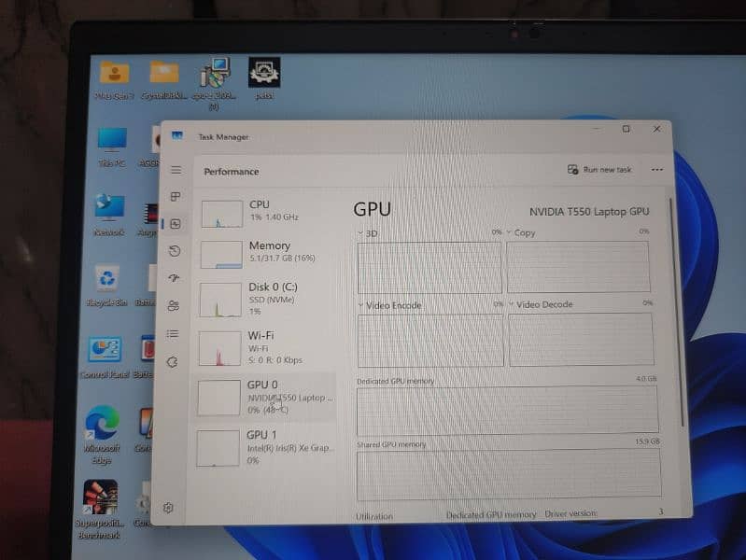The height and width of the screenshot is (560, 746).
Task: Open the Recycle Bin icon
Action: 107,278
